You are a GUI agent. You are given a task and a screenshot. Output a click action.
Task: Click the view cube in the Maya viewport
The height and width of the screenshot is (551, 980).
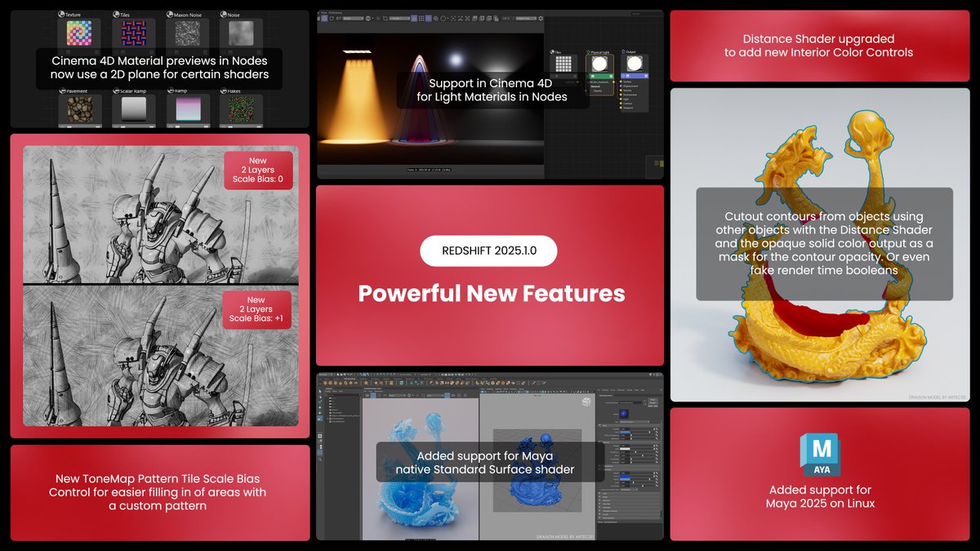(586, 402)
